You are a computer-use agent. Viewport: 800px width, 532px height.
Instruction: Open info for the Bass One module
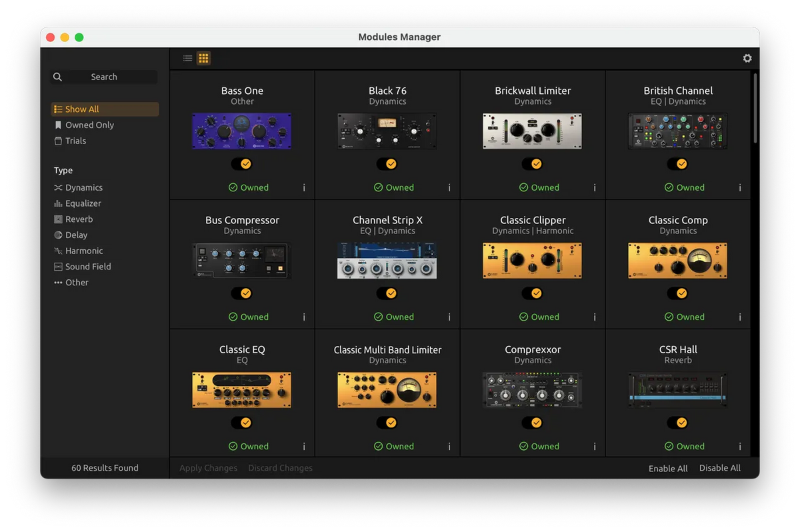(304, 187)
